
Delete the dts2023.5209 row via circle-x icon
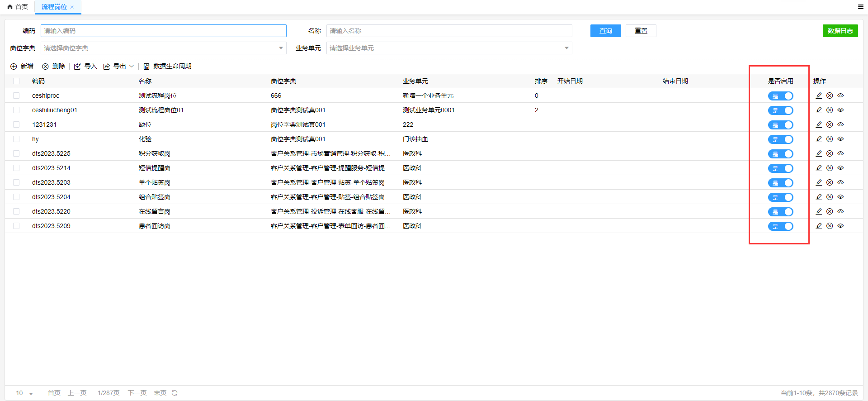pos(830,226)
